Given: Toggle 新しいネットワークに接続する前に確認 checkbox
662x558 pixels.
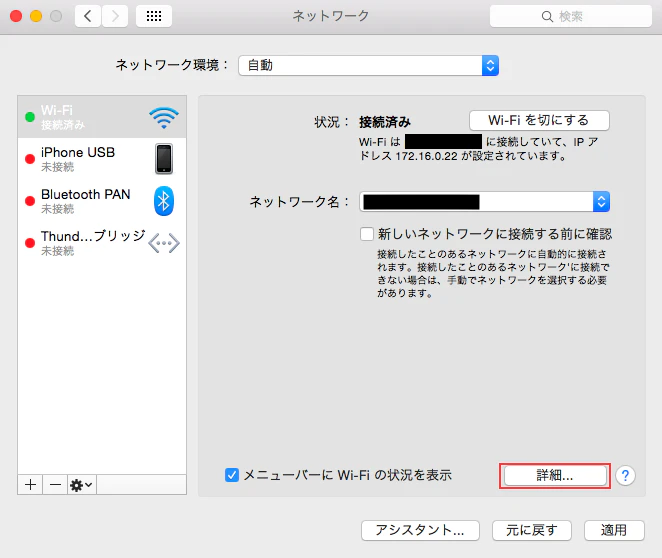Looking at the screenshot, I should click(367, 234).
